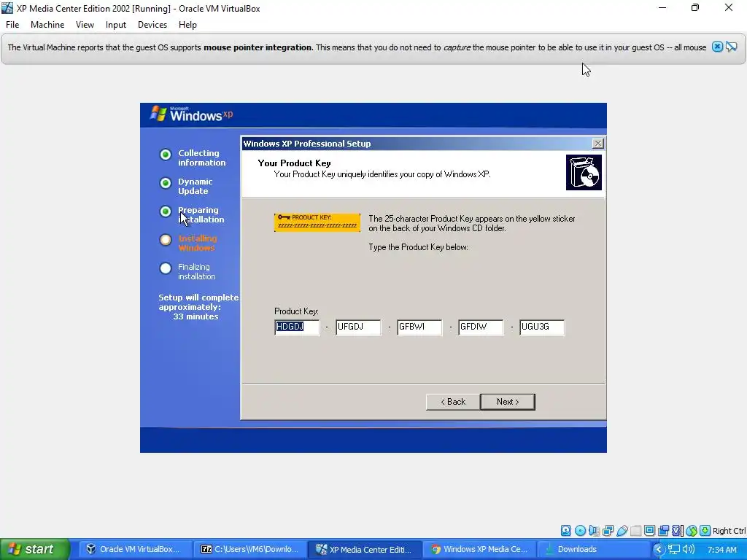Click the third product key field GFBWI

pyautogui.click(x=419, y=327)
